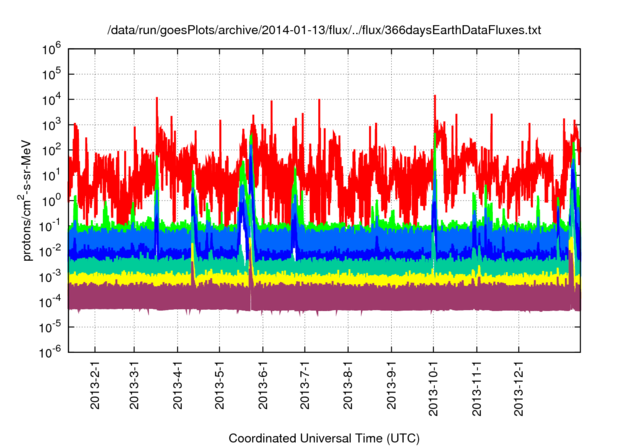Click the 10^1 y-axis tick label
The image size is (640, 448).
[51, 175]
